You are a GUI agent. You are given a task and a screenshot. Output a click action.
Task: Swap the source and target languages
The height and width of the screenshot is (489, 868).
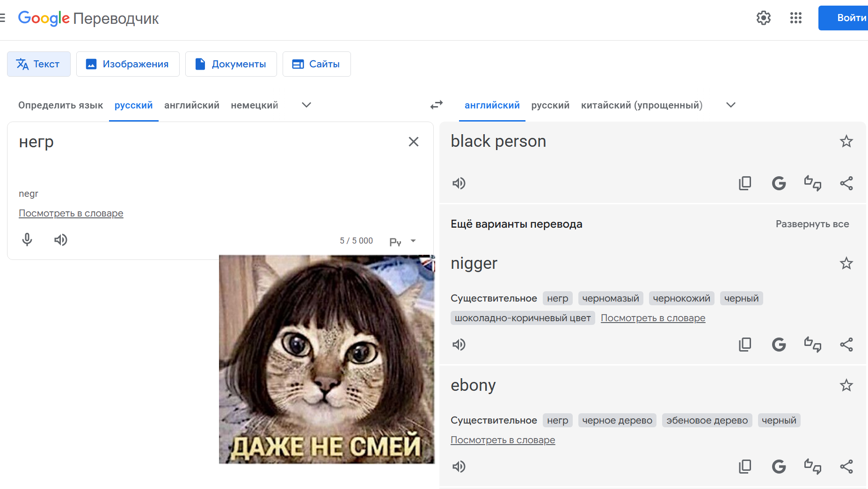436,105
